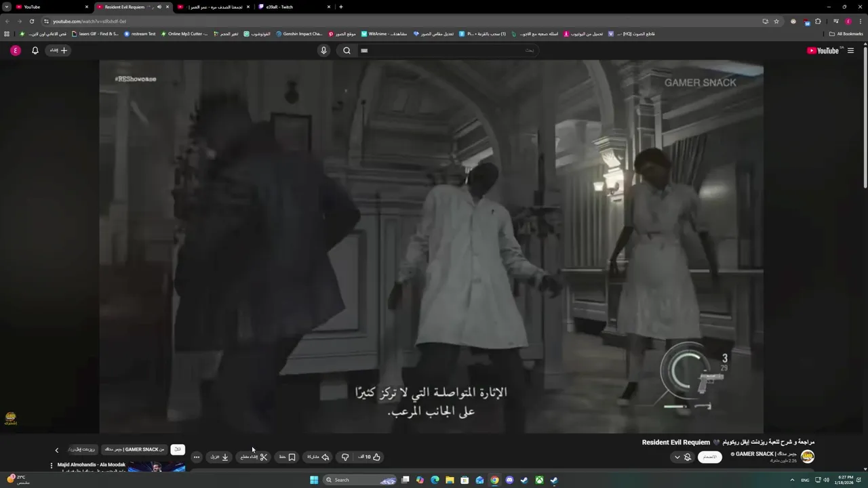Bookmark this page with star icon

point(776,21)
